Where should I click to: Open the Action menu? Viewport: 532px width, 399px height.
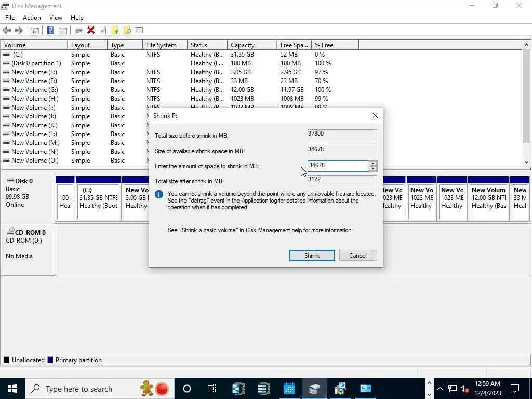tap(32, 18)
